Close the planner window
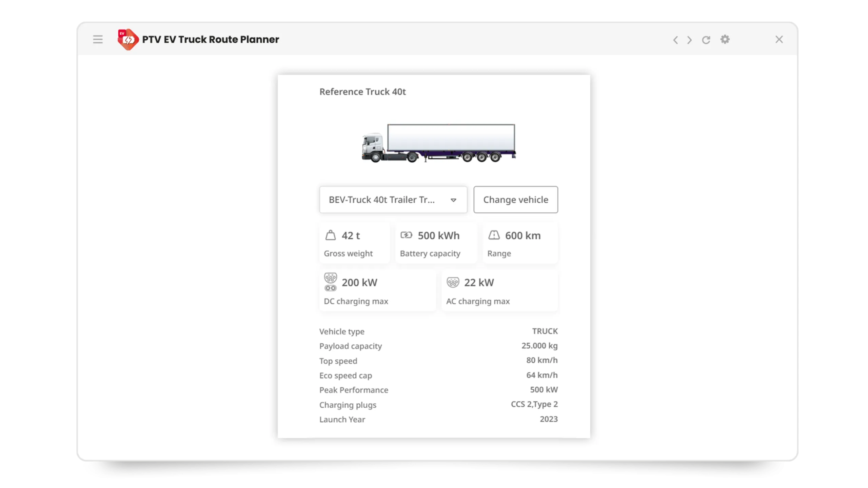 [779, 39]
